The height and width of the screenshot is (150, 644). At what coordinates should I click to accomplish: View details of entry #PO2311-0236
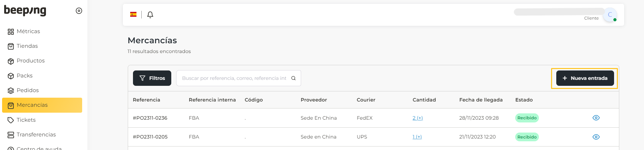(596, 118)
